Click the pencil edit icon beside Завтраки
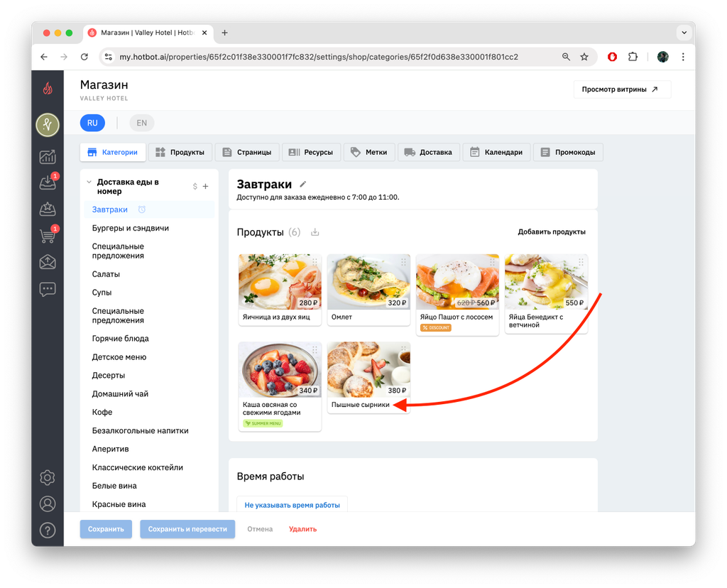The image size is (727, 588). (x=302, y=184)
